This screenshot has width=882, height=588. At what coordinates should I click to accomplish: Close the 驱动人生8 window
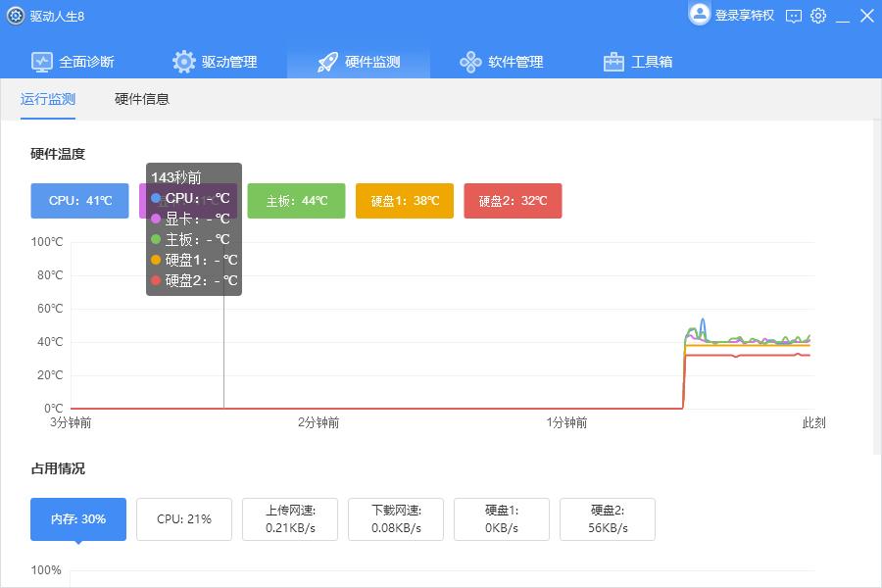[x=867, y=16]
